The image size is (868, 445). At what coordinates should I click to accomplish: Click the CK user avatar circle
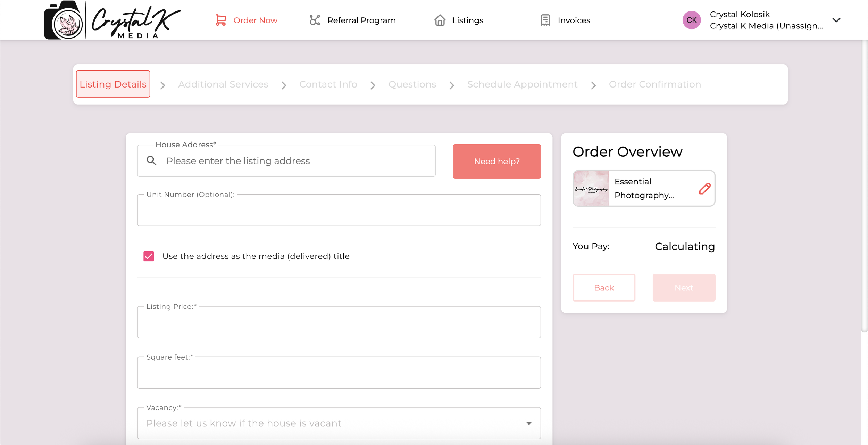pyautogui.click(x=691, y=20)
